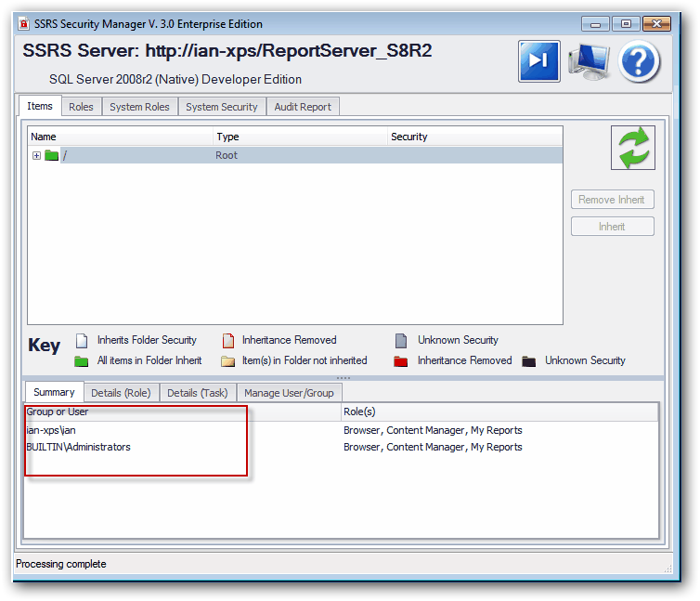Maximize the SSRS Security Manager window

[x=626, y=24]
